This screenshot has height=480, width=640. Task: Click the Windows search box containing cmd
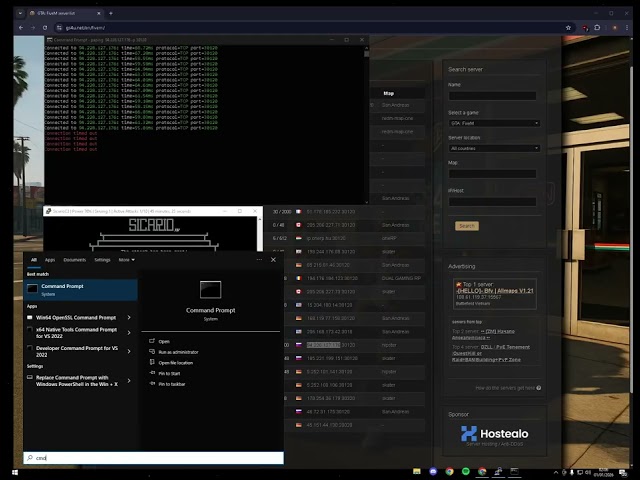[153, 458]
